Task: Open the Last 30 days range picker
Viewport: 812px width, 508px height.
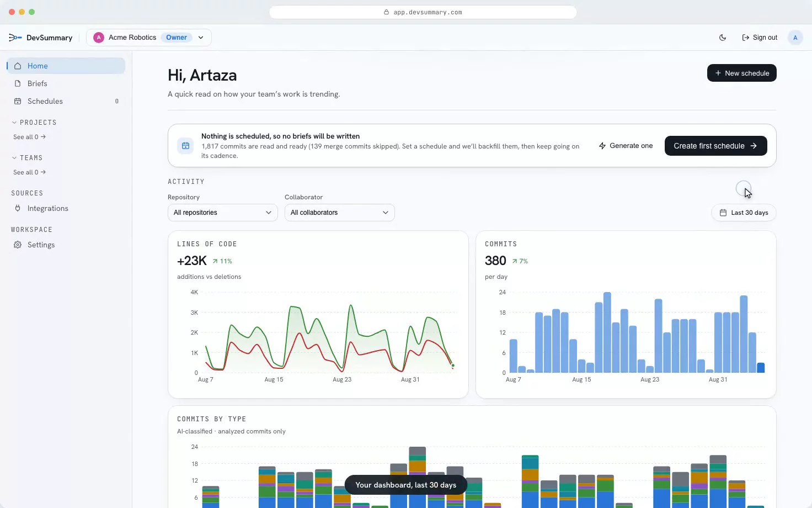Action: [744, 213]
